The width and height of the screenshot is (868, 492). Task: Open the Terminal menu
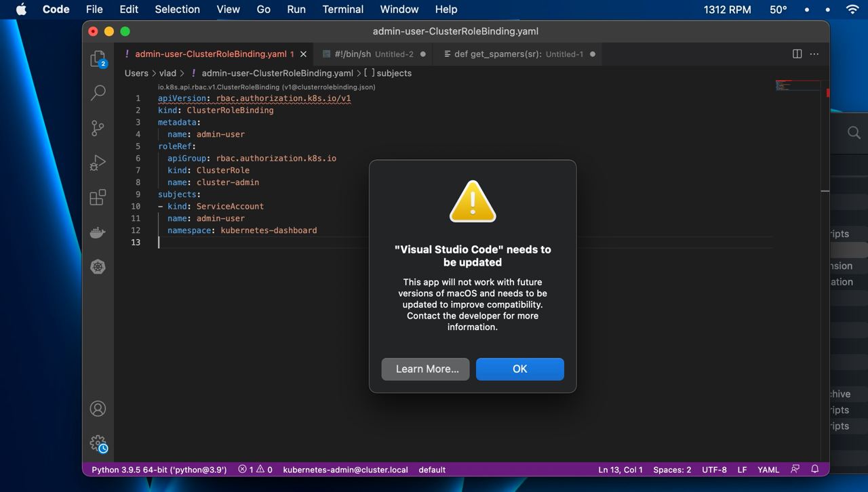342,9
